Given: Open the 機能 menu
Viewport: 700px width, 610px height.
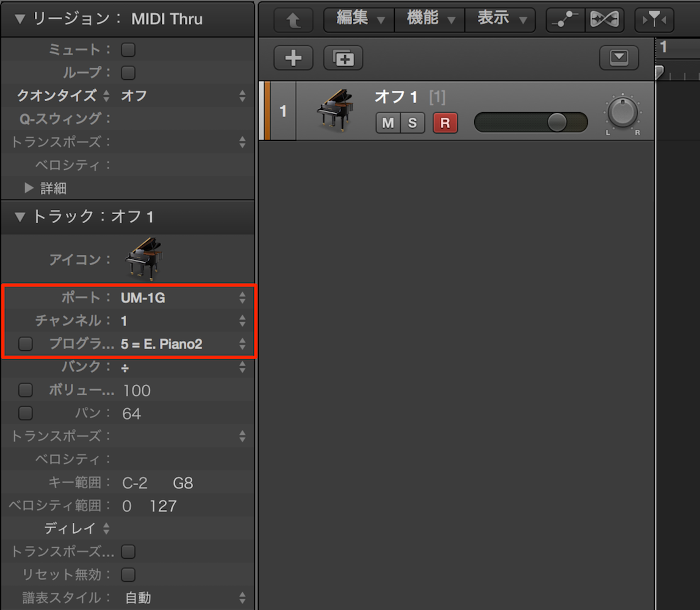Looking at the screenshot, I should click(x=430, y=20).
